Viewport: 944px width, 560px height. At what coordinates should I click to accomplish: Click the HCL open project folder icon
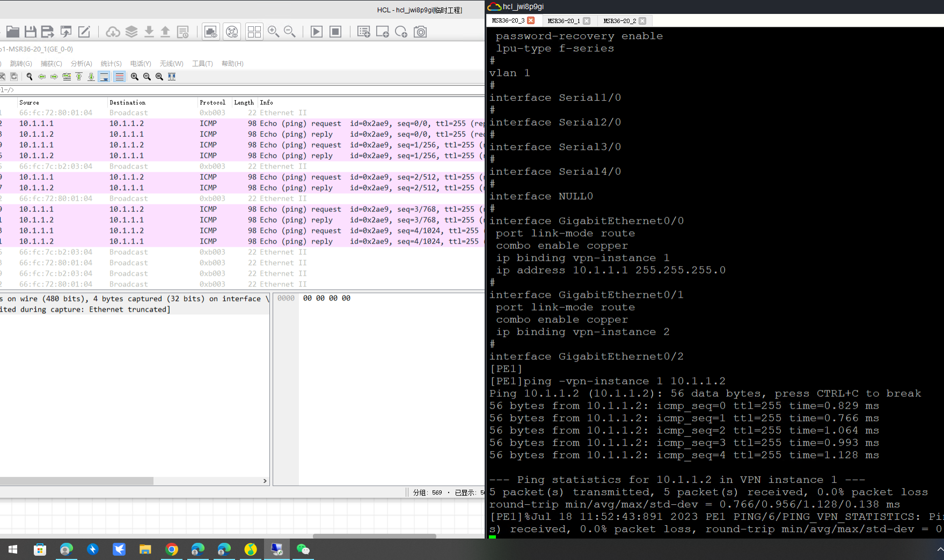(x=12, y=32)
